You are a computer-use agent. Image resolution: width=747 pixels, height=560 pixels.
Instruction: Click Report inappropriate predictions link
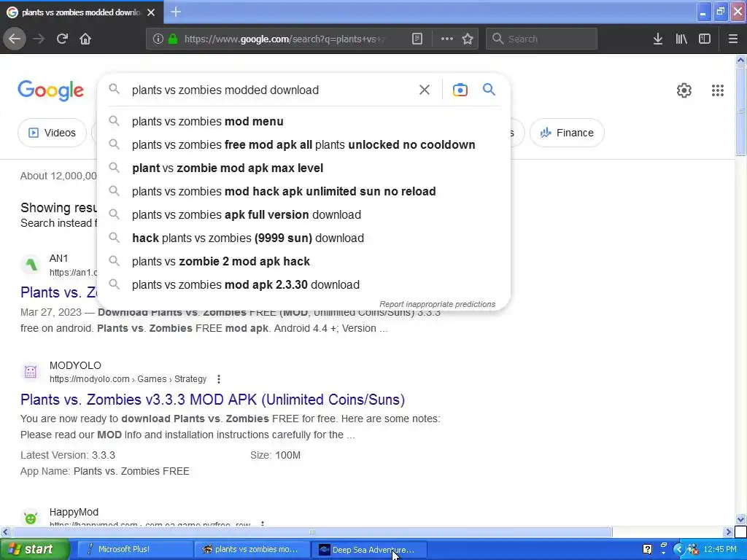click(x=438, y=304)
